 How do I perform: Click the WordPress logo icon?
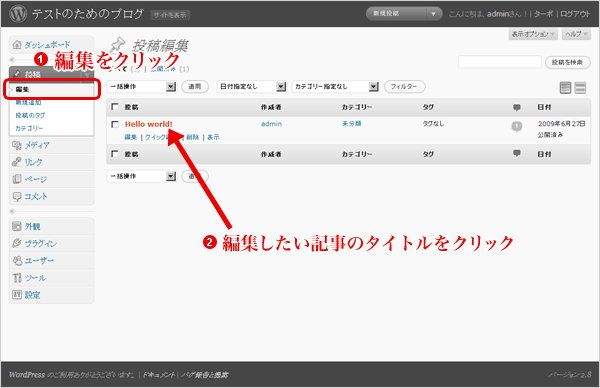pos(18,13)
